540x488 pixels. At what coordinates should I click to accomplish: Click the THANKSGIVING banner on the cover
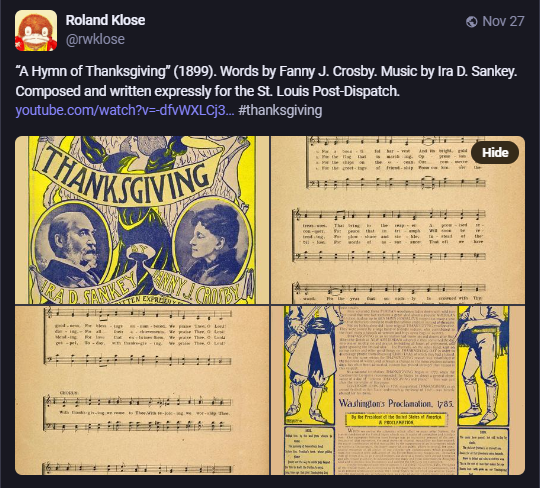(x=128, y=174)
